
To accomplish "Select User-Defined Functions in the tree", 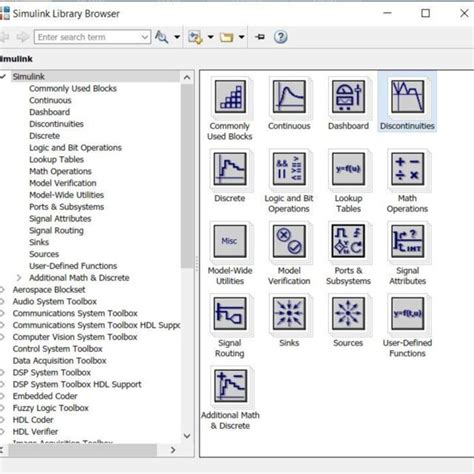I will coord(73,266).
